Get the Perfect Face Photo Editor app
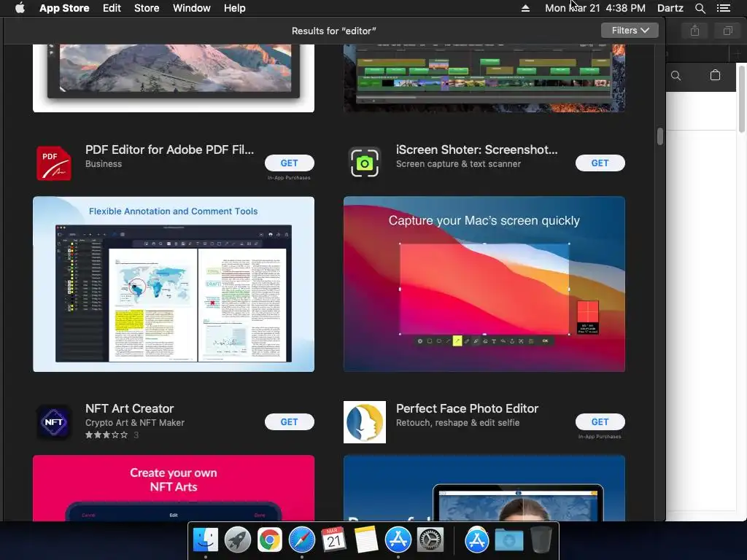This screenshot has width=747, height=560. 600,422
